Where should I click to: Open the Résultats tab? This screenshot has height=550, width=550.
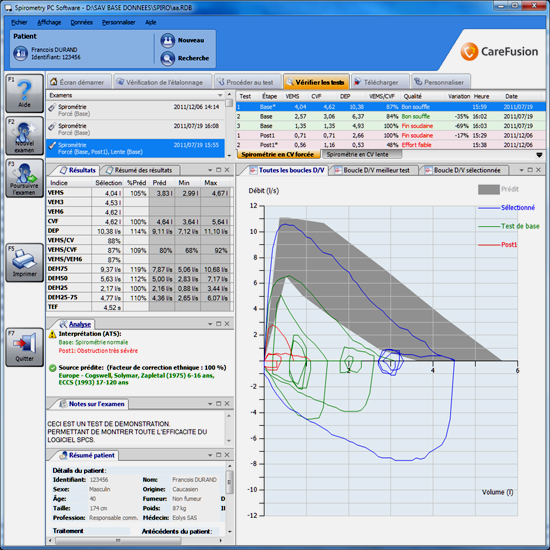point(78,170)
